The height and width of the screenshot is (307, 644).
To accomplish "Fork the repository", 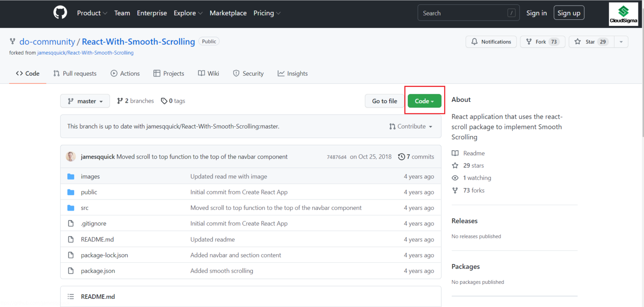I will (542, 42).
